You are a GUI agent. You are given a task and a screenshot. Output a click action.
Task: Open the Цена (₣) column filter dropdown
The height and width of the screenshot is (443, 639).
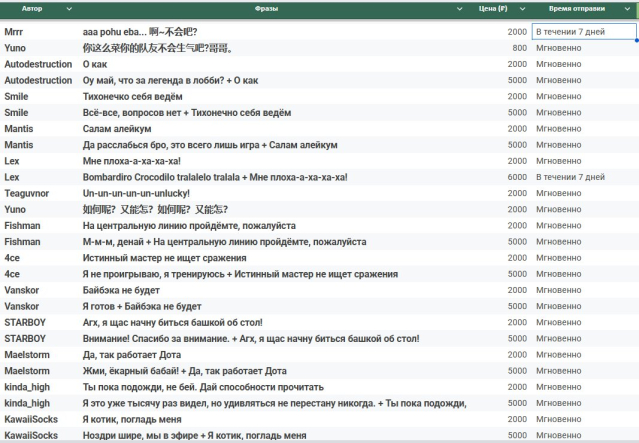click(522, 9)
